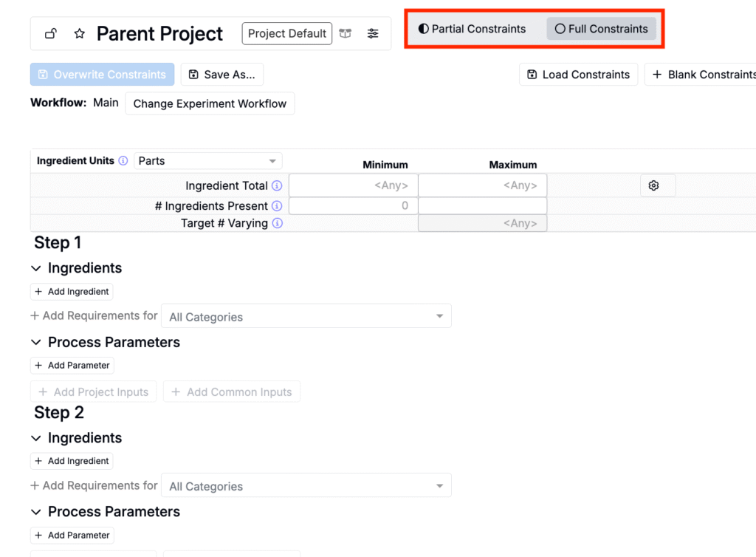Click the Project Default button
Screen dimensions: 756x557
click(x=286, y=33)
